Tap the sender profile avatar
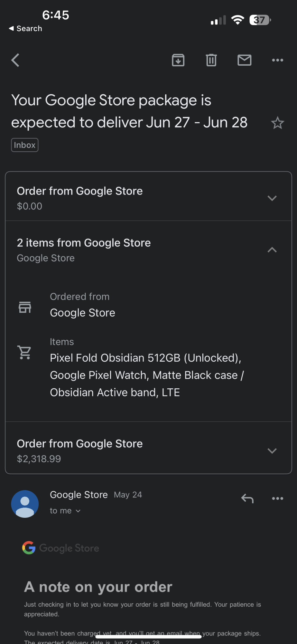 [x=25, y=504]
